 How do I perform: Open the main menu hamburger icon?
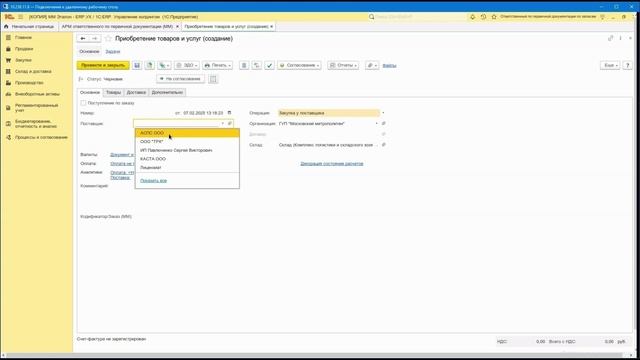pos(20,17)
